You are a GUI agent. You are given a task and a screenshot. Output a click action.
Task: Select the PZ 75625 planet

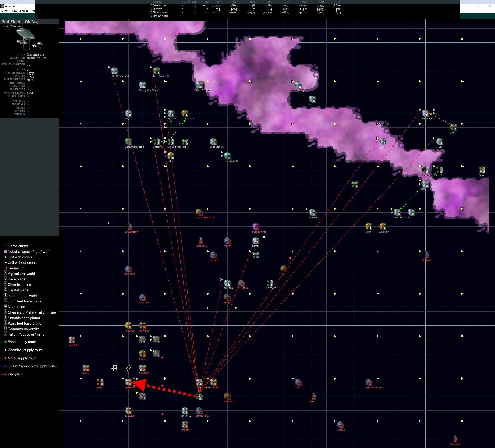tap(270, 283)
